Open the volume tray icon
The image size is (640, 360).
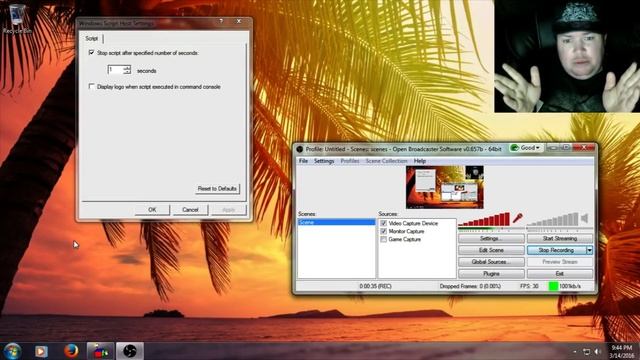[598, 351]
